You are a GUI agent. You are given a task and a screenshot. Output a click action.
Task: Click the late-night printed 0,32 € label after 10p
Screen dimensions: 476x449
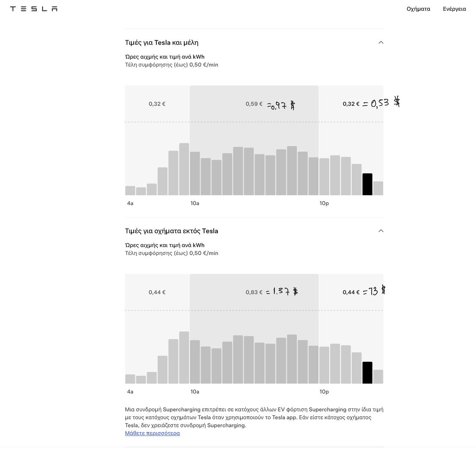point(351,104)
